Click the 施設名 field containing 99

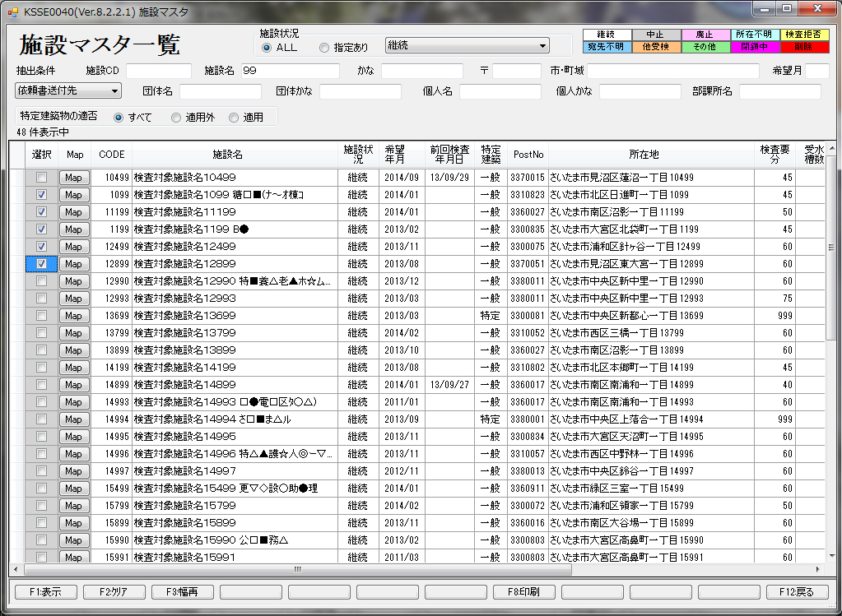tap(290, 71)
